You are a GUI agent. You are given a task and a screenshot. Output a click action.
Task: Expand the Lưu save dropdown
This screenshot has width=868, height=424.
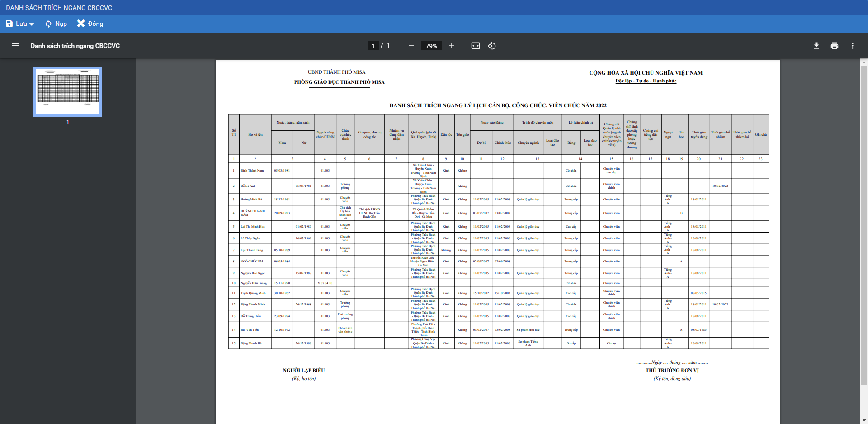point(32,24)
